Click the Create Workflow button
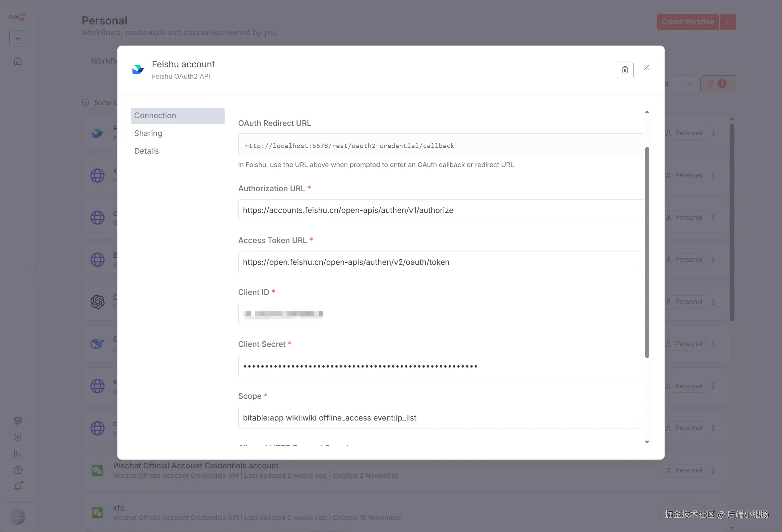782x532 pixels. 688,22
